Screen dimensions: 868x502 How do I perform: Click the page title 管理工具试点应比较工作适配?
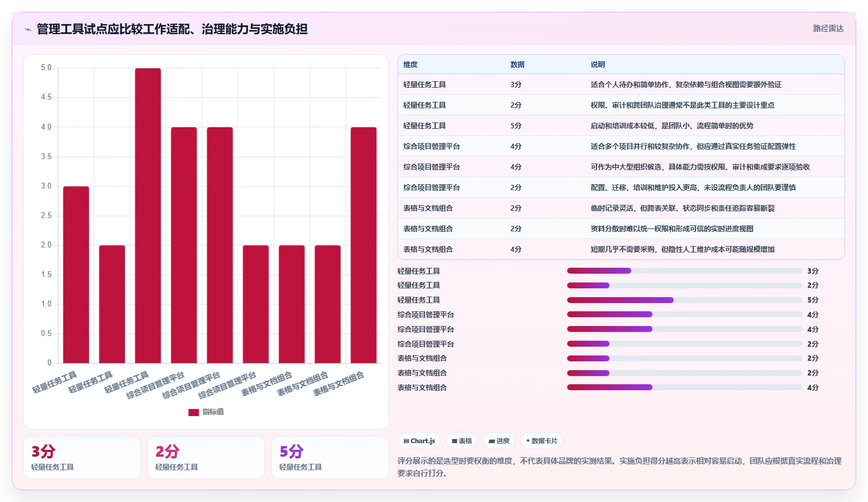click(172, 29)
